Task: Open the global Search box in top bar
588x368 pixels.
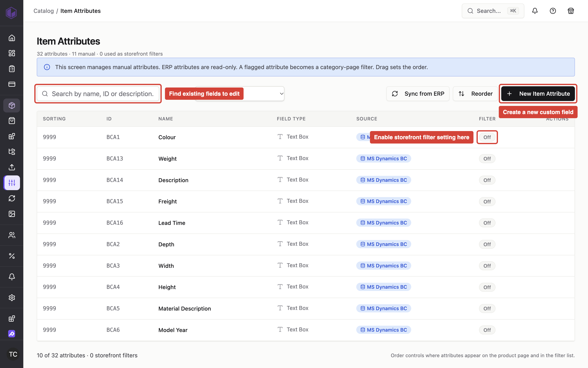Action: 493,11
